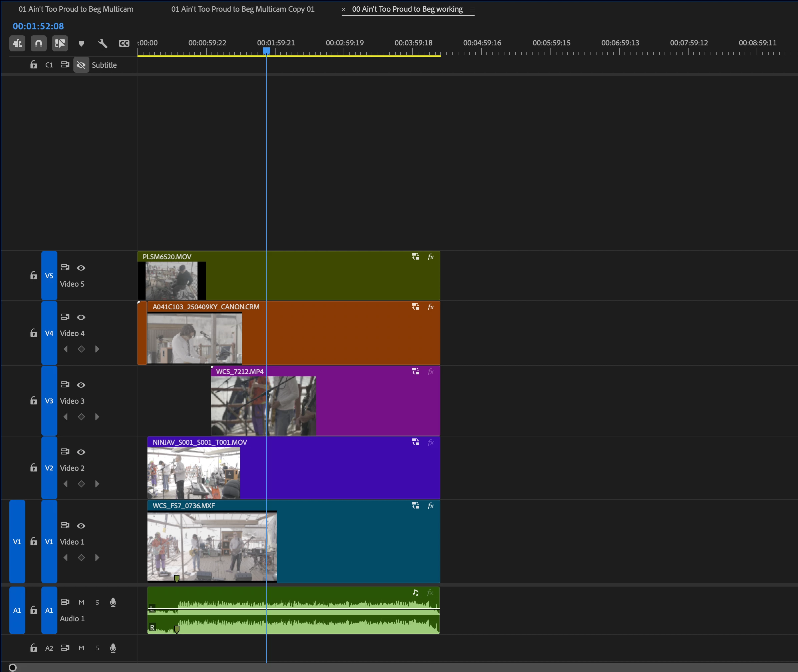Viewport: 798px width, 672px height.
Task: Open Timeline Display Settings wrench
Action: (102, 43)
